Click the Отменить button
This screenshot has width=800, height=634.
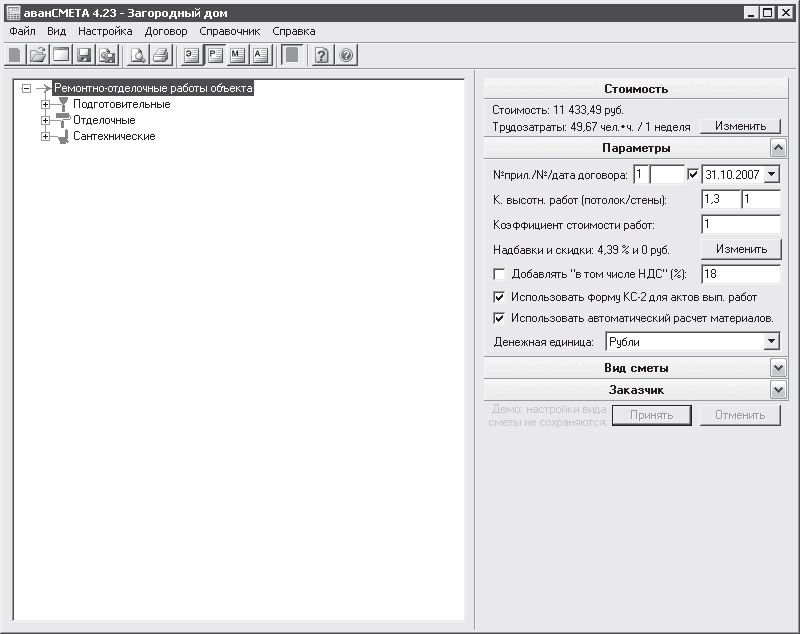click(740, 415)
